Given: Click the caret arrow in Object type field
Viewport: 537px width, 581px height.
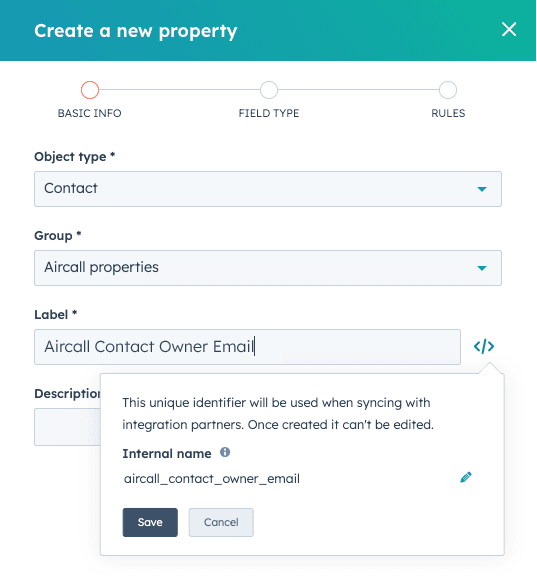Looking at the screenshot, I should (x=482, y=189).
